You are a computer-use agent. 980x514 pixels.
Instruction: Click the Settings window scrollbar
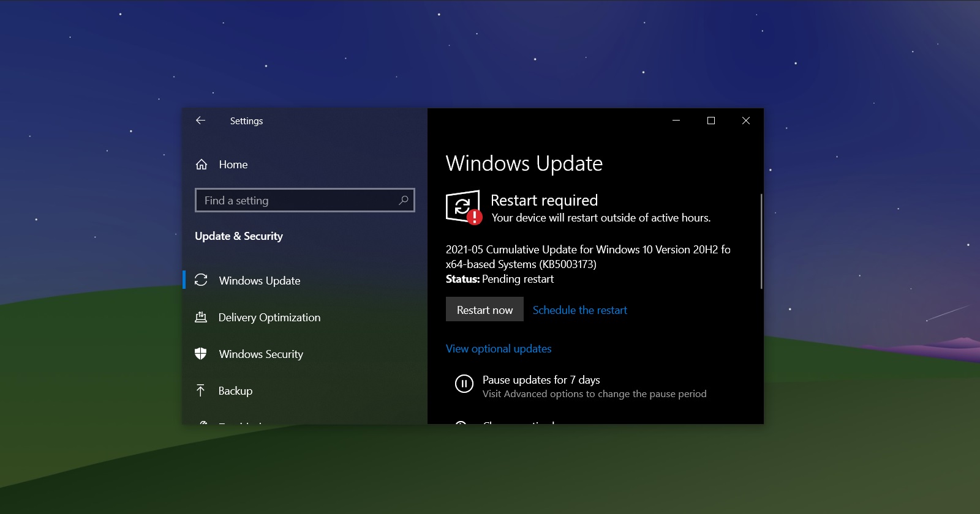761,241
